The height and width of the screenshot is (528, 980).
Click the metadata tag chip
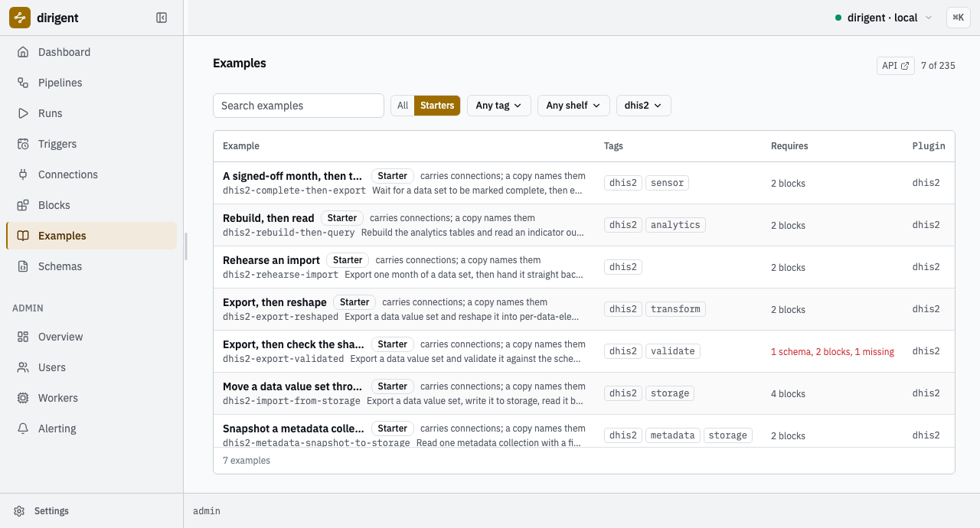(673, 435)
